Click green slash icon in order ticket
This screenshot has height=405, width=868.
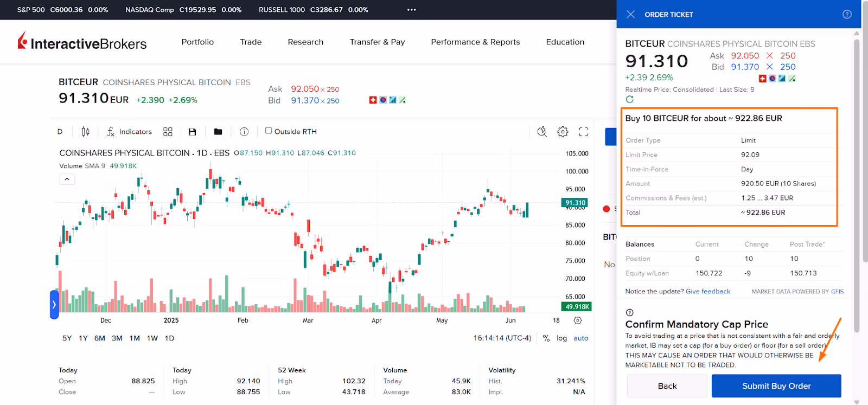pos(792,79)
